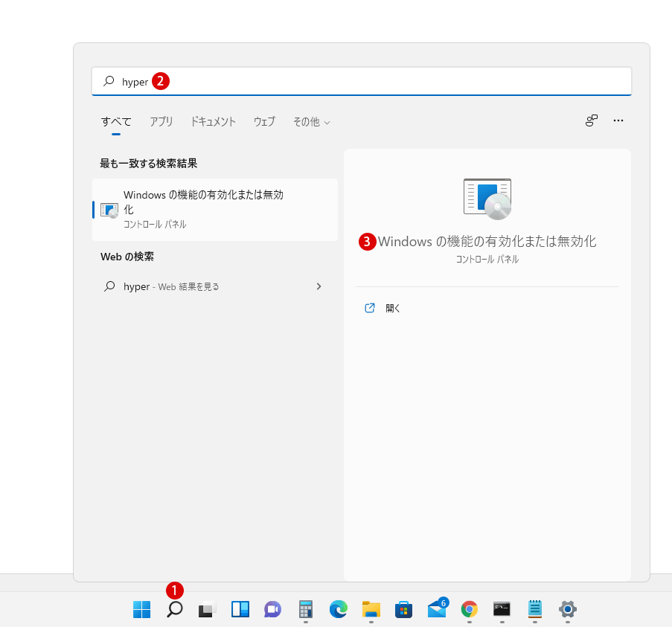Click the magnifier icon beside hyper web result
672x627 pixels.
click(109, 286)
